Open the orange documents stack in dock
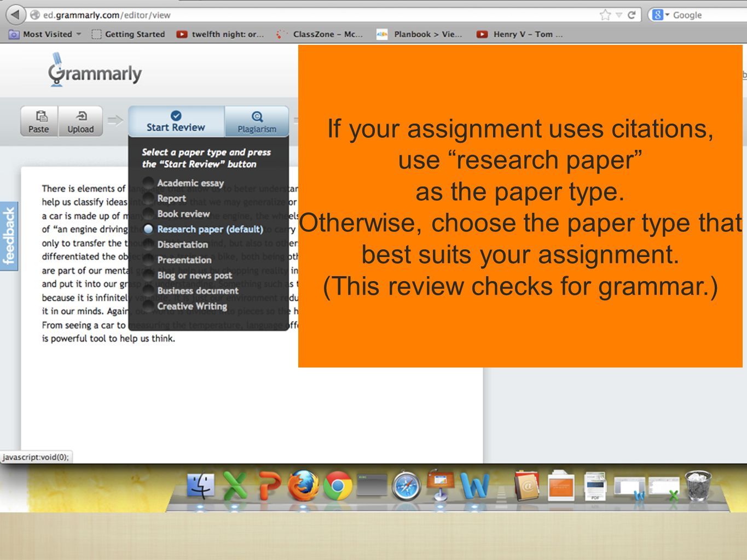The width and height of the screenshot is (747, 560). point(561,486)
